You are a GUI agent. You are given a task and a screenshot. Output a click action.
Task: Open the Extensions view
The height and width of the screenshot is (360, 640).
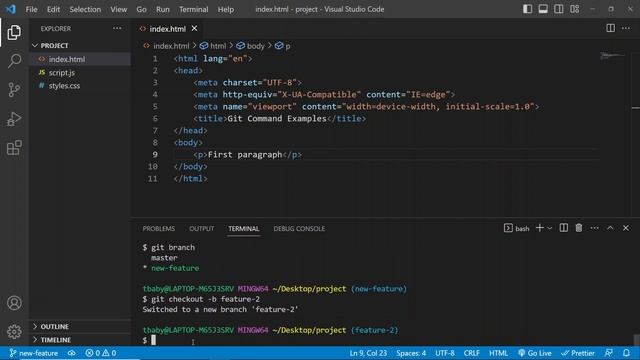[x=14, y=148]
